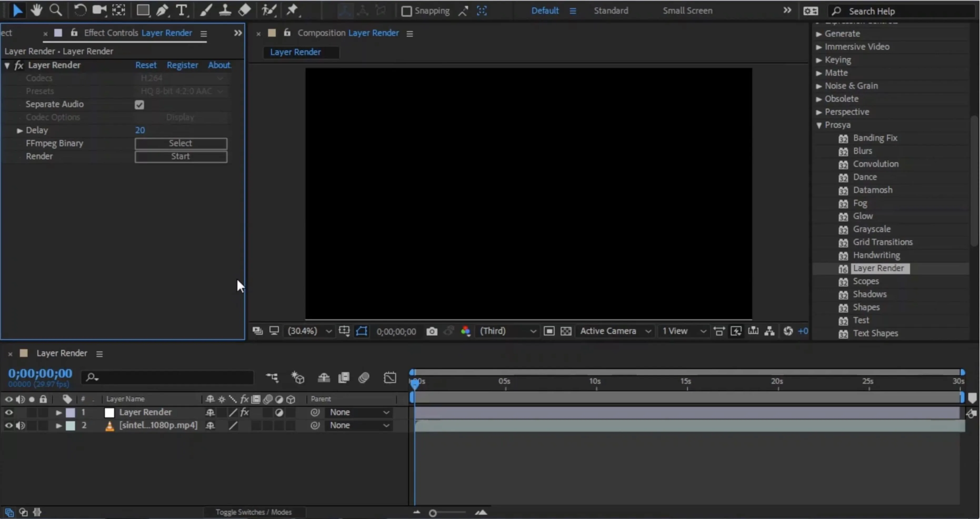Select the Brush tool
The width and height of the screenshot is (980, 519).
click(x=206, y=10)
